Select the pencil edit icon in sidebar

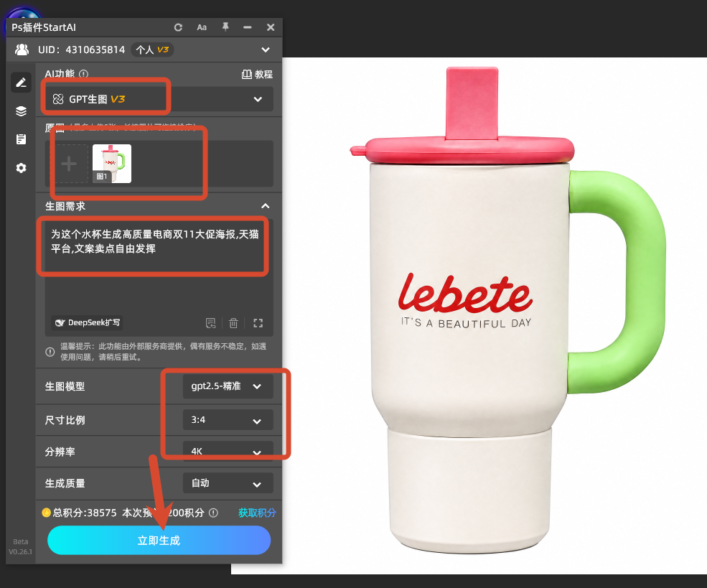click(x=22, y=83)
